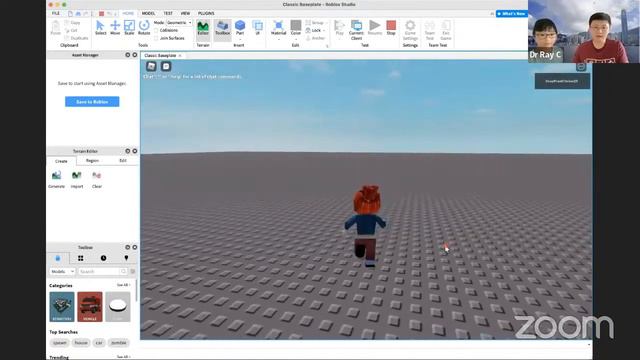Click Copy in the Clipboard group
Screen dimensions: 640x360
(73, 23)
